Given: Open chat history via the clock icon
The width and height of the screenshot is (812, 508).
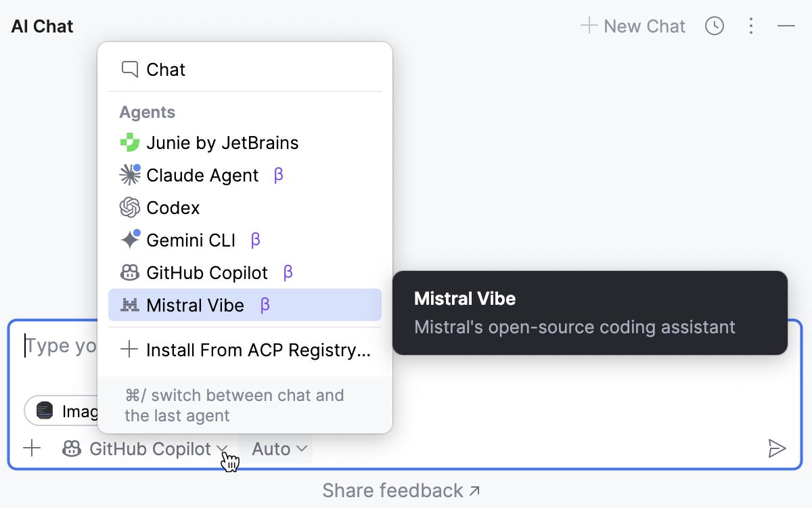Looking at the screenshot, I should (x=715, y=26).
